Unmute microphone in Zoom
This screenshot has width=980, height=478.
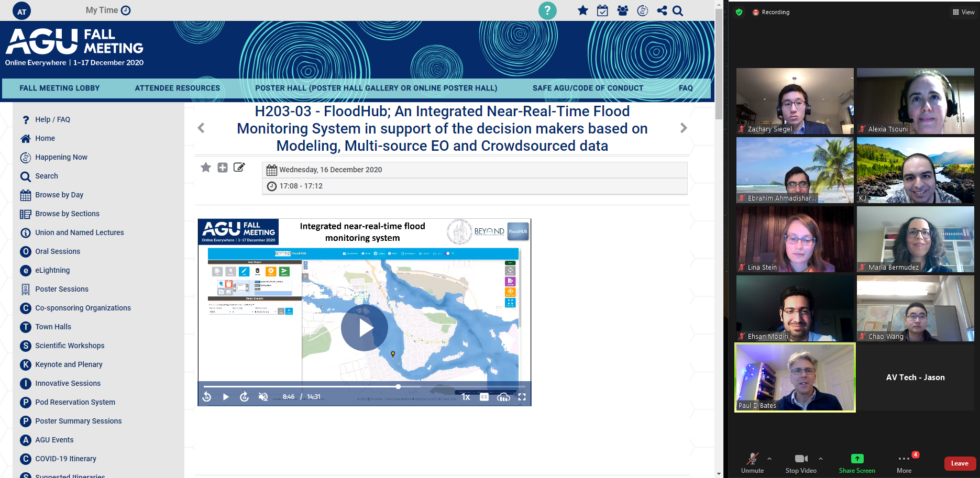point(752,463)
